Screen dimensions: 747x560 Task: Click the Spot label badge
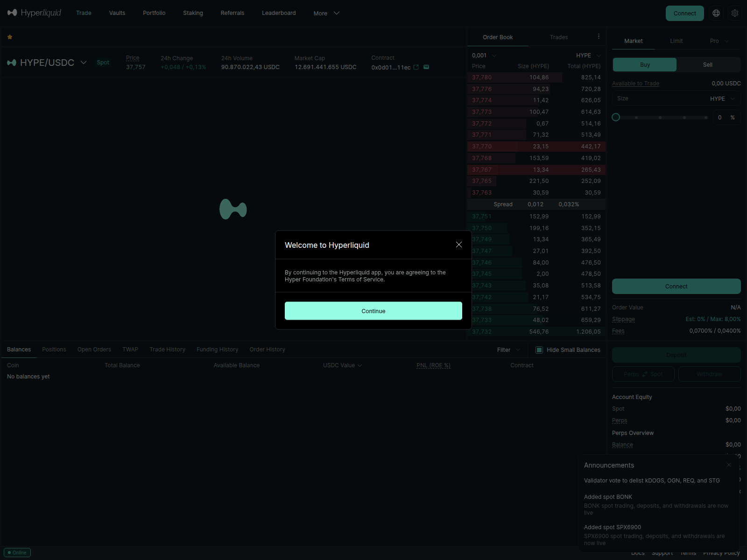(103, 63)
